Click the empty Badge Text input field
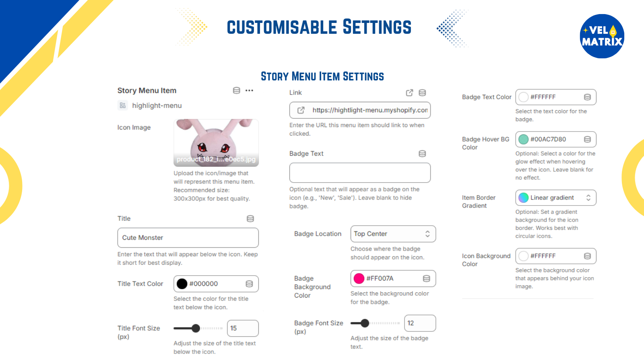 (x=360, y=173)
